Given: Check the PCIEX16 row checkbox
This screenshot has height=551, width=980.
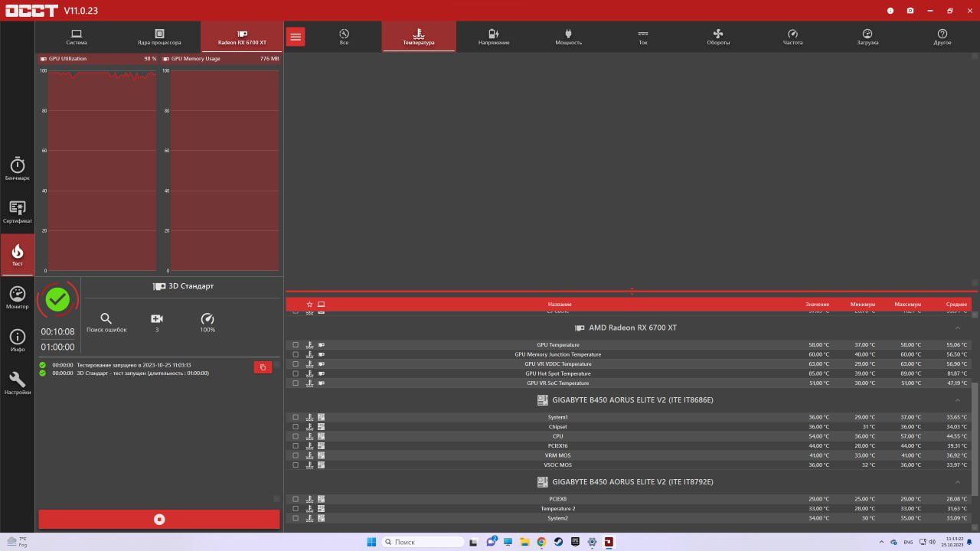Looking at the screenshot, I should pos(296,445).
